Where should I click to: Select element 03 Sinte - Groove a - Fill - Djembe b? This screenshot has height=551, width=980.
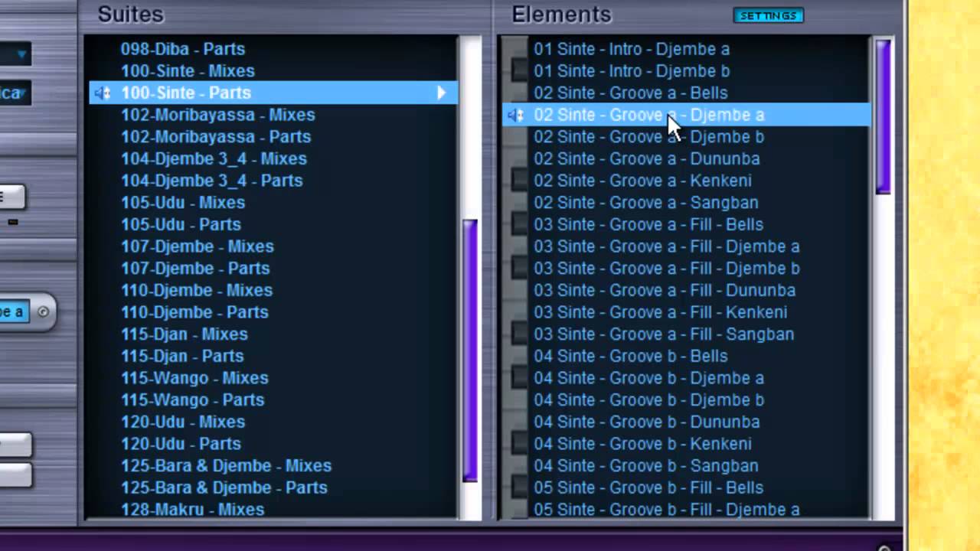[667, 269]
